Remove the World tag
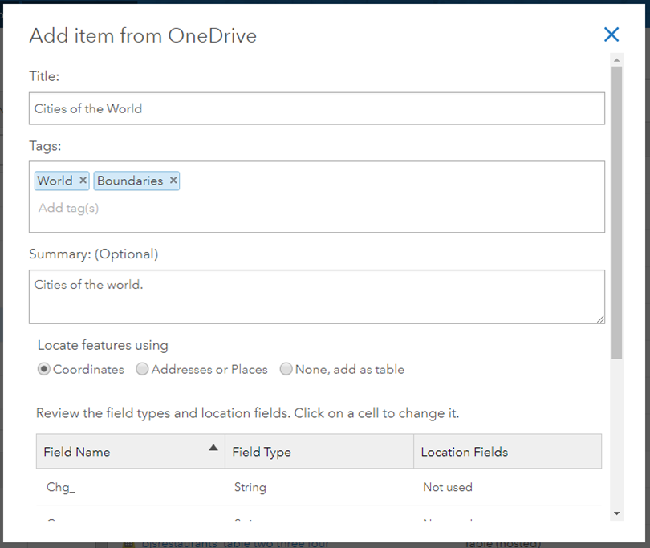Image resolution: width=650 pixels, height=548 pixels. pos(83,181)
